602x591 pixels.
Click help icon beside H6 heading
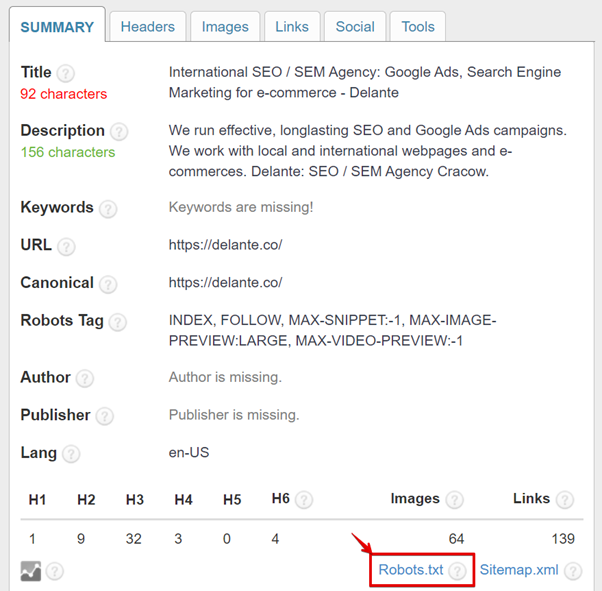pos(304,500)
